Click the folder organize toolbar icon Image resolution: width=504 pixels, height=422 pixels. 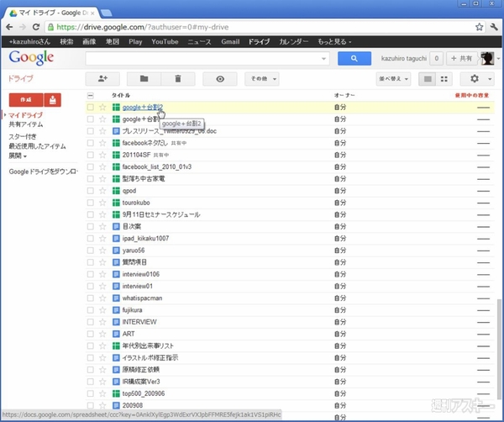[x=144, y=79]
